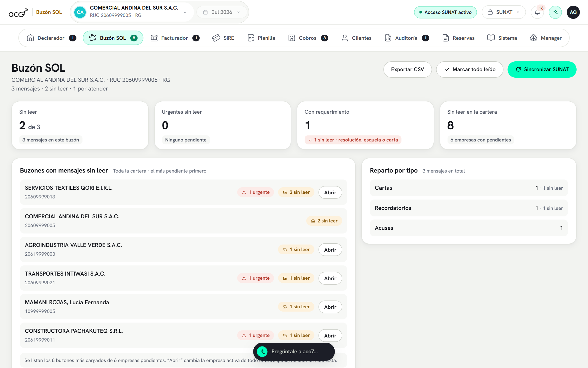This screenshot has height=368, width=588.
Task: Click Sincronizar SUNAT button
Action: [x=542, y=70]
